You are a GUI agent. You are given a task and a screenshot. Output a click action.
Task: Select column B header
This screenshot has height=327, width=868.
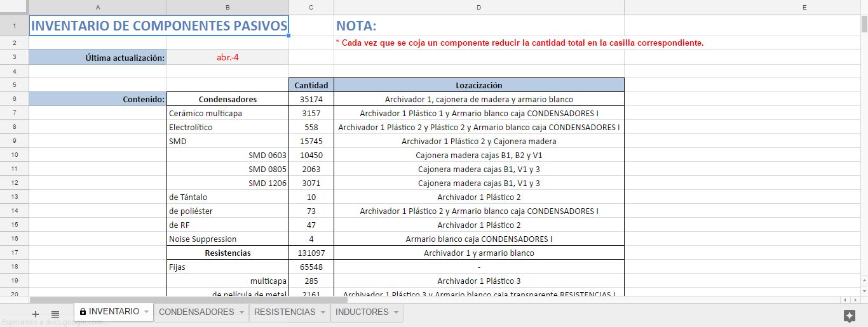pos(227,7)
